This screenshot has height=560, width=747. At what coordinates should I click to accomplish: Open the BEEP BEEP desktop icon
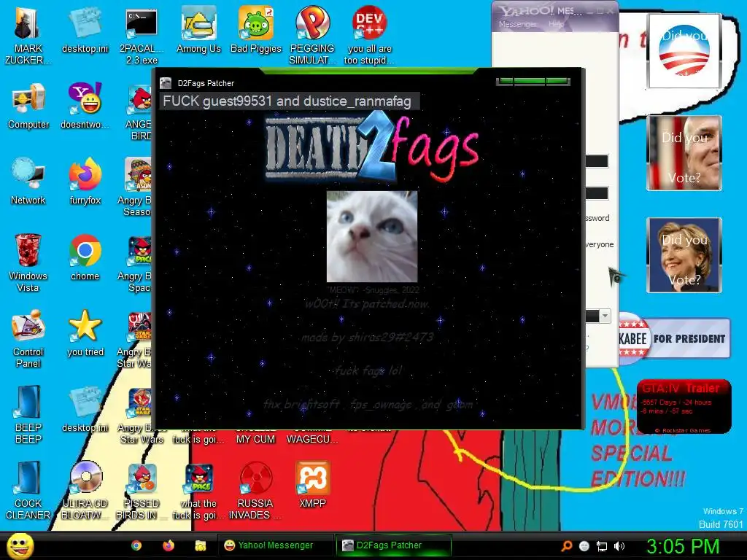point(28,414)
